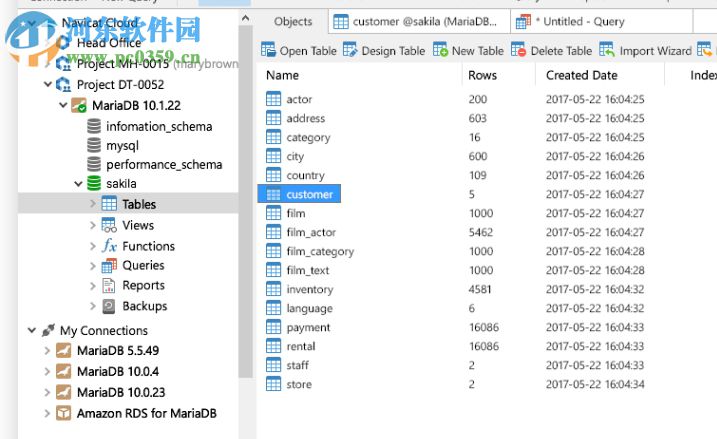Viewport: 717px width, 439px height.
Task: Sort by the Name column header
Action: click(283, 75)
